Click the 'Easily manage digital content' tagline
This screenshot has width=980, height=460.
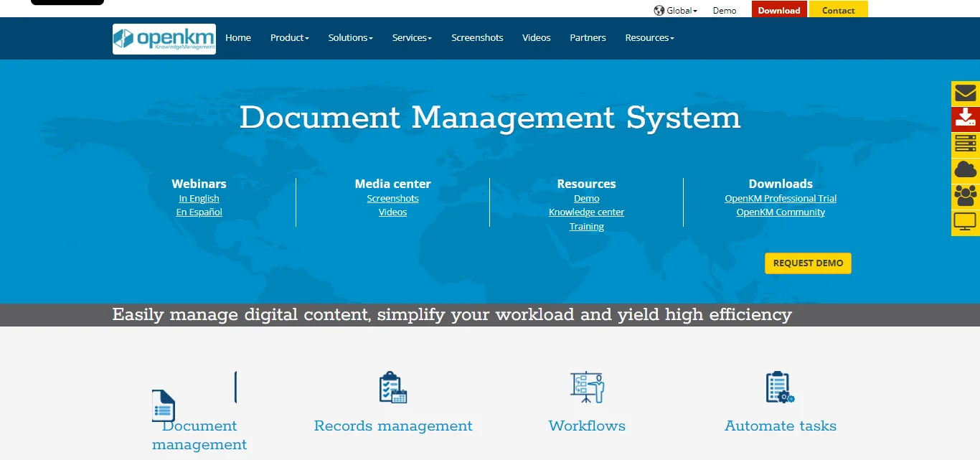(x=452, y=315)
